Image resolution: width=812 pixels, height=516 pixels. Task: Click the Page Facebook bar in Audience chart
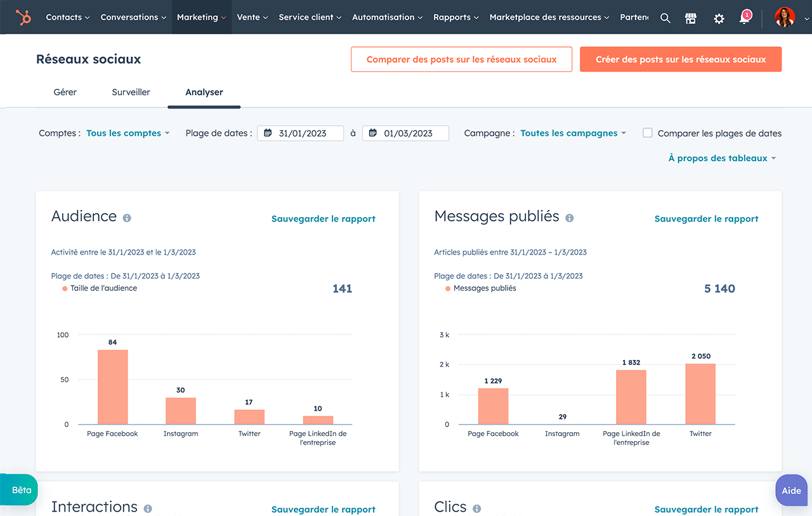pyautogui.click(x=112, y=387)
